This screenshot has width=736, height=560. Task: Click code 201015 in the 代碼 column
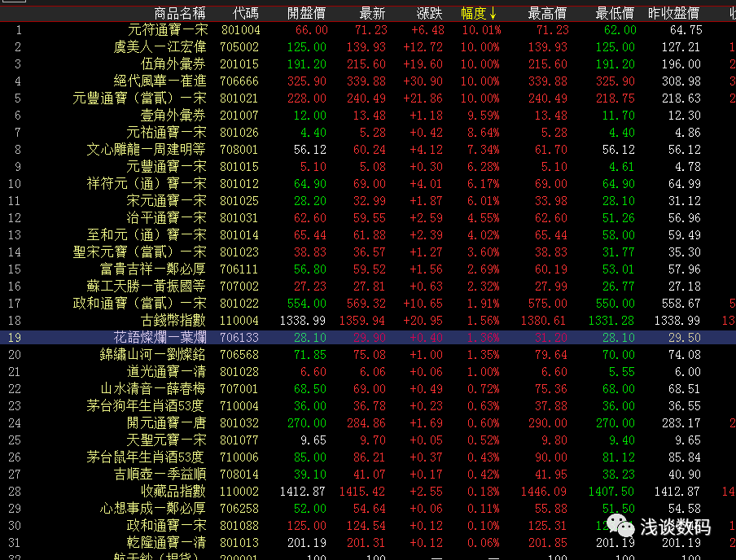[239, 63]
